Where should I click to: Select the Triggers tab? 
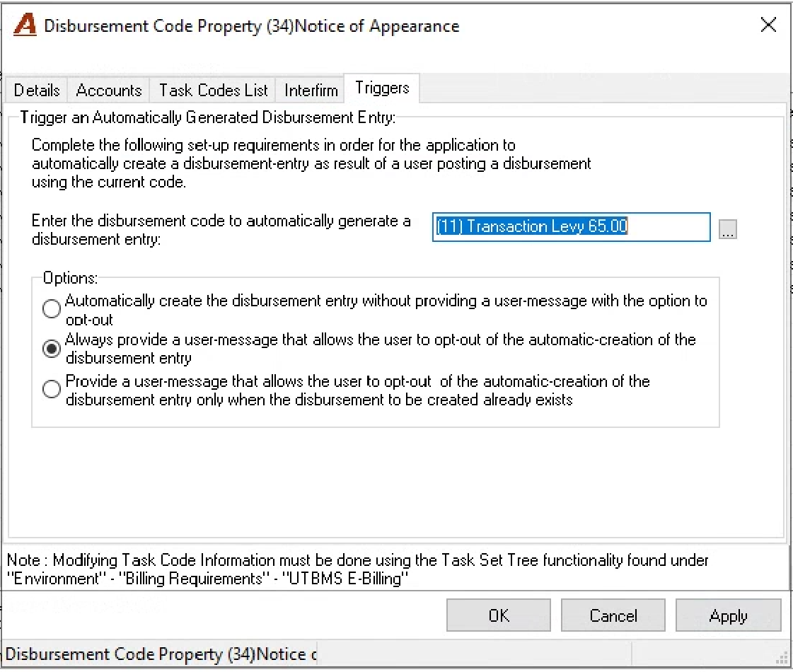(x=382, y=88)
